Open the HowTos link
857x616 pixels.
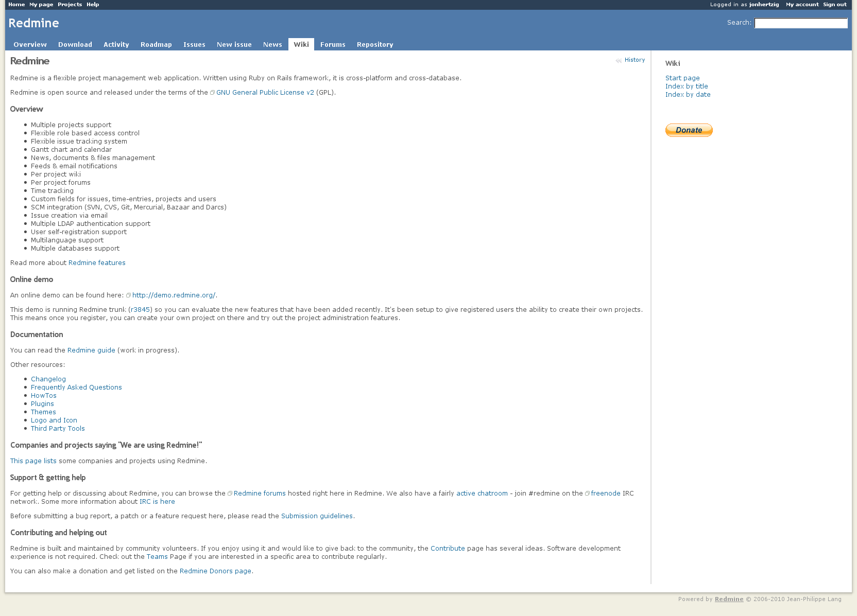(x=44, y=396)
